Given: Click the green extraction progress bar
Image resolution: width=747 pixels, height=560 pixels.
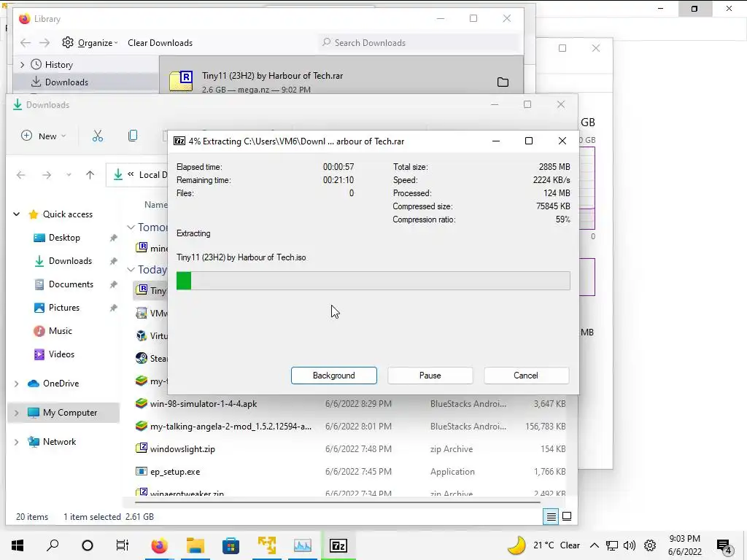Looking at the screenshot, I should [373, 281].
